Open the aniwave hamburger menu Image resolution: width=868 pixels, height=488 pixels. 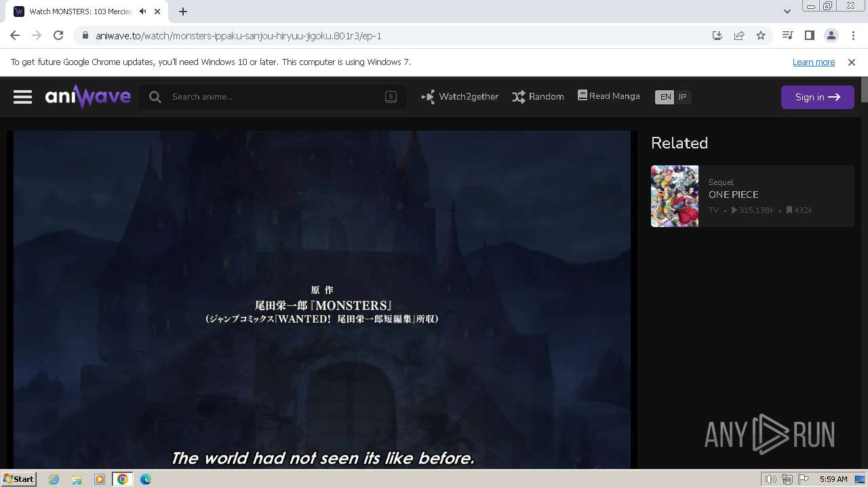pos(22,97)
